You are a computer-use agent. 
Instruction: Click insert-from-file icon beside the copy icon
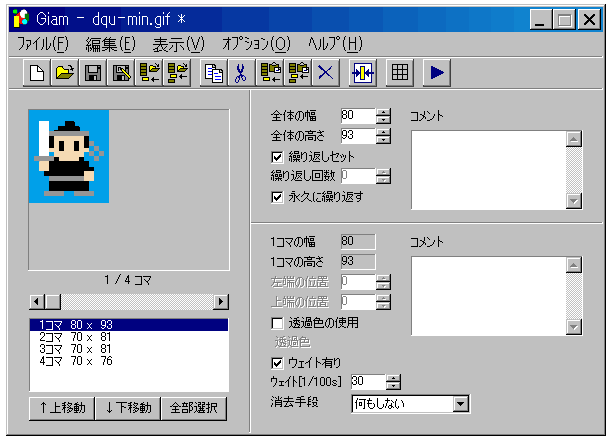pos(177,73)
